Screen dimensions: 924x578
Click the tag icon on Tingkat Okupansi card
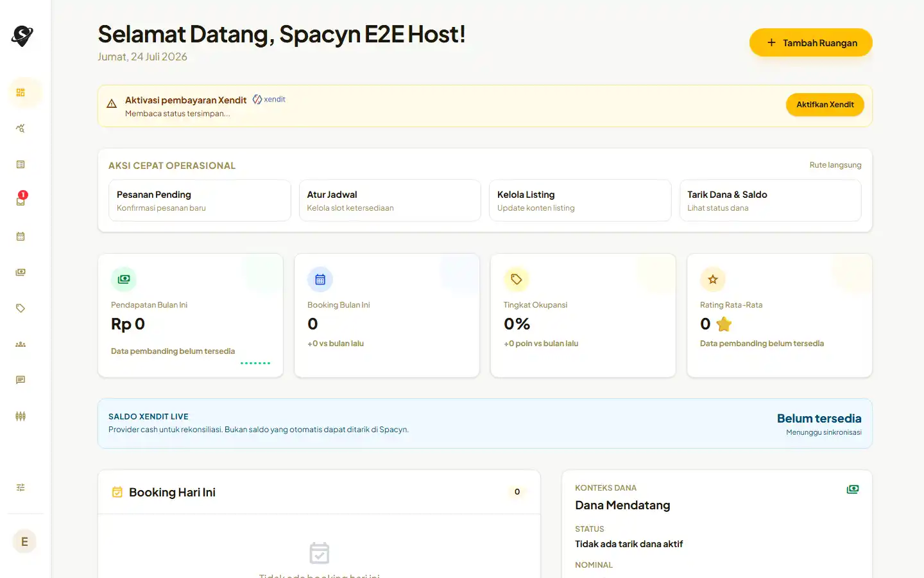click(517, 279)
